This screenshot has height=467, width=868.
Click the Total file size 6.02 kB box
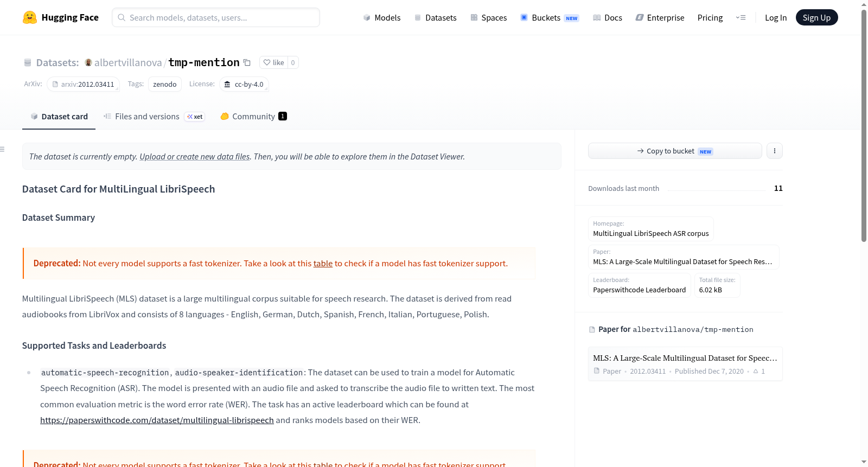pos(717,285)
